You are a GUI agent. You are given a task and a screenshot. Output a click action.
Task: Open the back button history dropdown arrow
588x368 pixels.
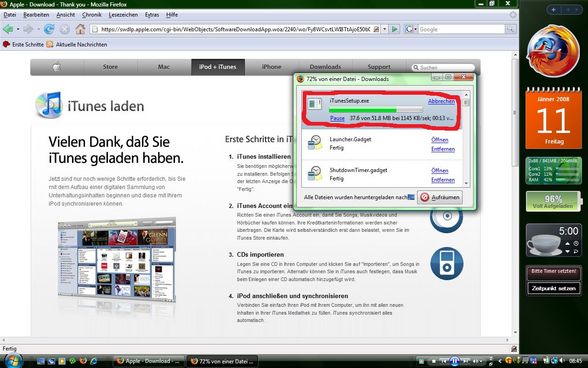coord(18,29)
